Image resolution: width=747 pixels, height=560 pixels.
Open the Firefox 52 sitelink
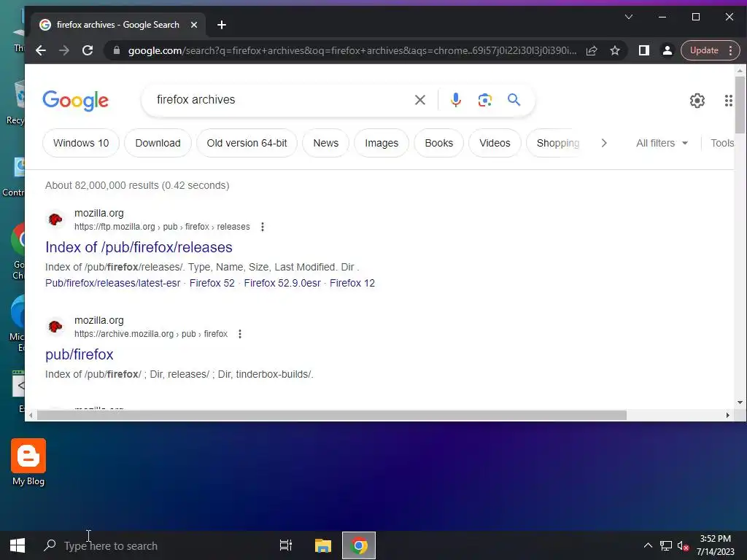point(212,283)
